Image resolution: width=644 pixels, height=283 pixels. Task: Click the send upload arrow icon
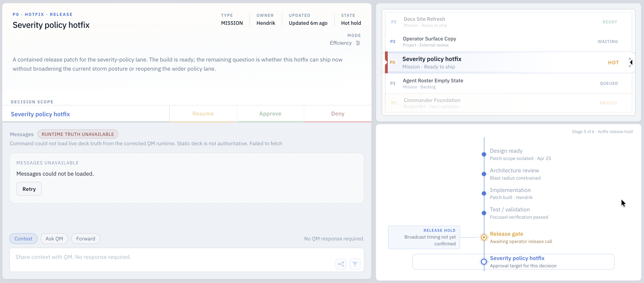(355, 264)
